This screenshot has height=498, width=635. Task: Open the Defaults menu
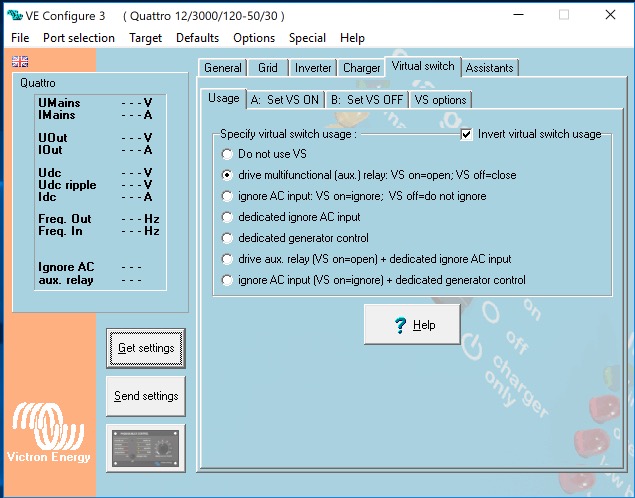coord(197,38)
